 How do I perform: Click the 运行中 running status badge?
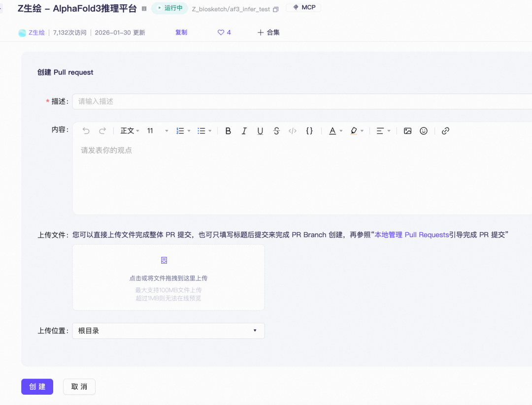tap(169, 8)
